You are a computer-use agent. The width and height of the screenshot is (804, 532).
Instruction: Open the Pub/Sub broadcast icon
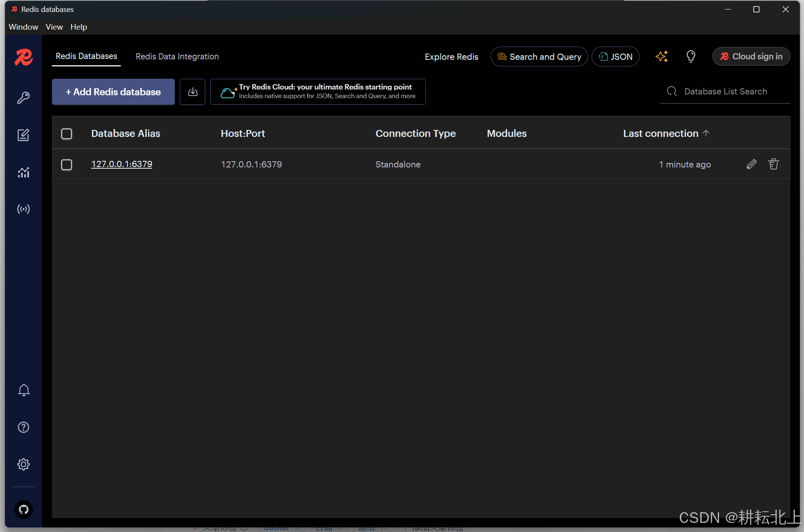[24, 209]
